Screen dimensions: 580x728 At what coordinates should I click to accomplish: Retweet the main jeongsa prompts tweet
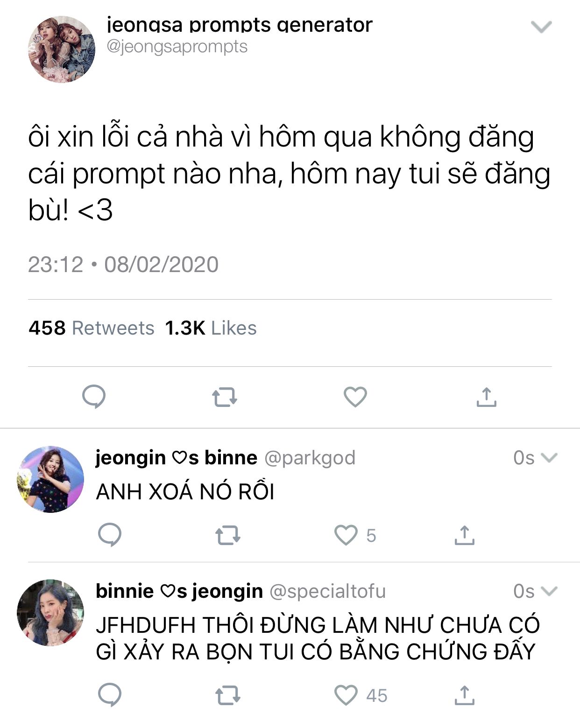pyautogui.click(x=225, y=398)
